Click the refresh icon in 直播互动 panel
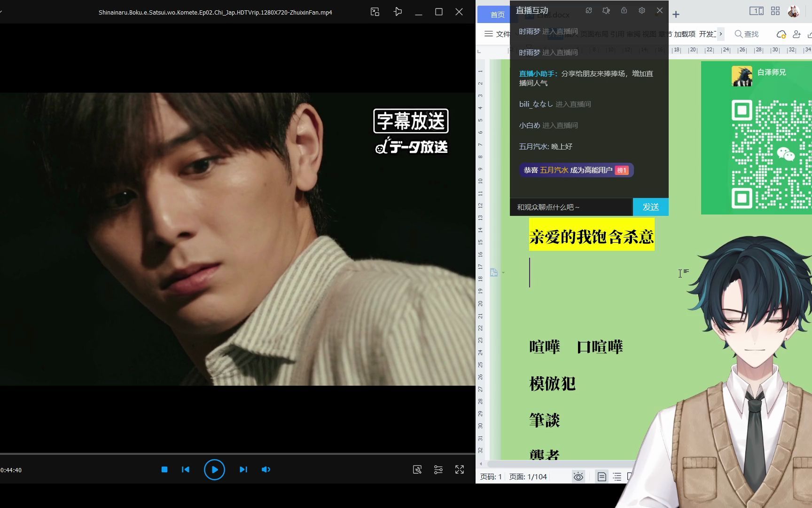This screenshot has height=508, width=812. coord(589,10)
